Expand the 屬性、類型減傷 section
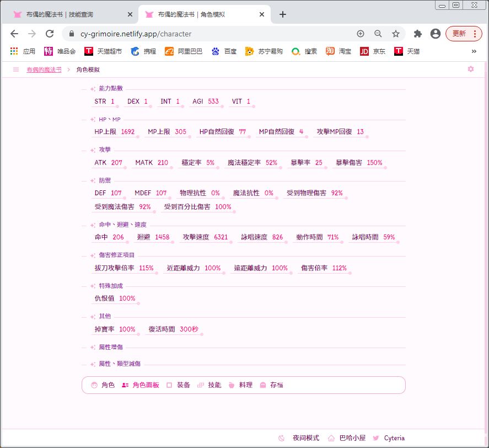489x448 pixels. (x=120, y=364)
